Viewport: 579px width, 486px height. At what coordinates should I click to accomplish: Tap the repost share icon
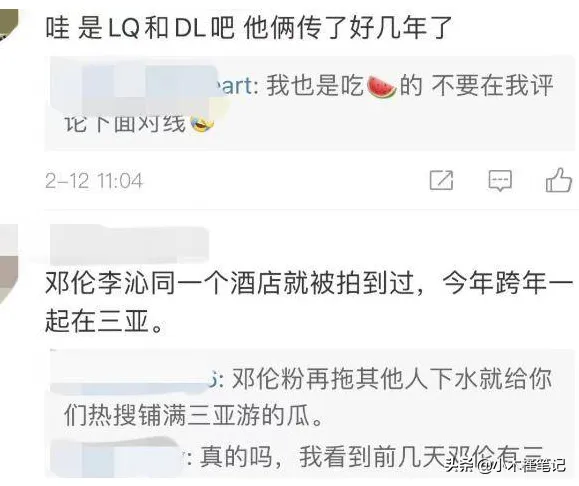(x=442, y=181)
